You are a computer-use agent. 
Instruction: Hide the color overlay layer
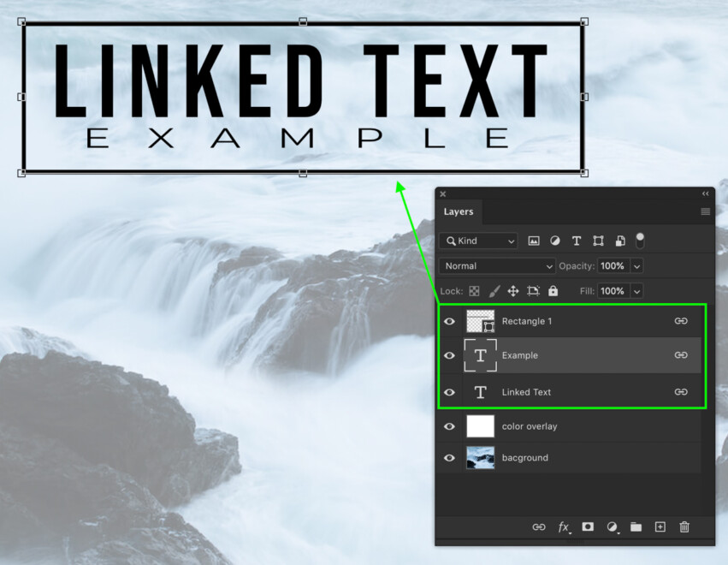click(449, 426)
